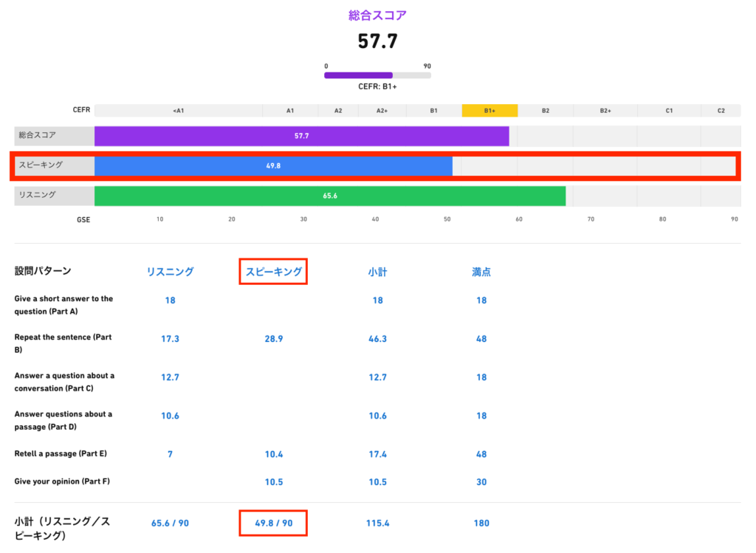Click the B2 level on CEFR scale
The width and height of the screenshot is (756, 553).
pos(545,111)
